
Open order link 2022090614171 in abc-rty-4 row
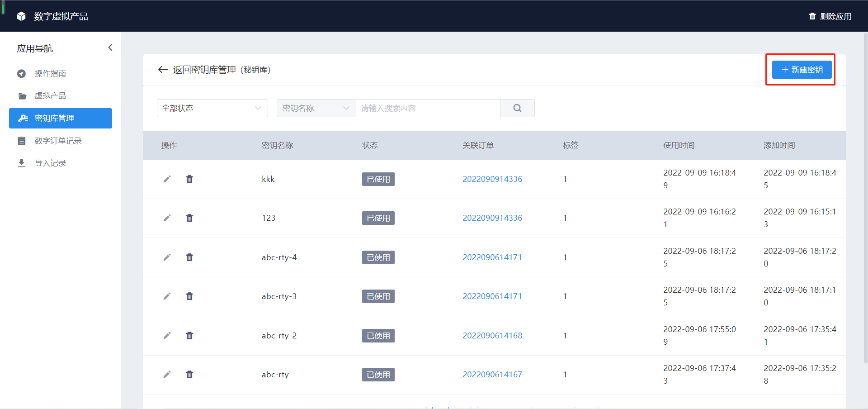coord(492,257)
